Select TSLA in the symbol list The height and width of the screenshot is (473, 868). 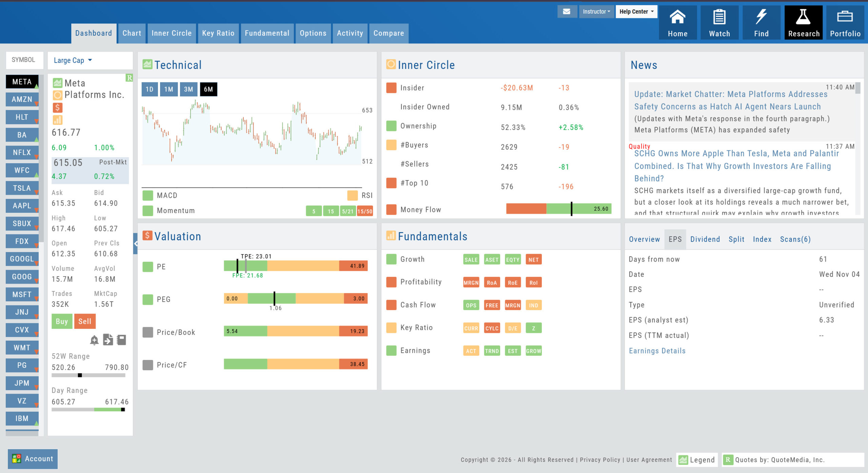[x=22, y=188]
